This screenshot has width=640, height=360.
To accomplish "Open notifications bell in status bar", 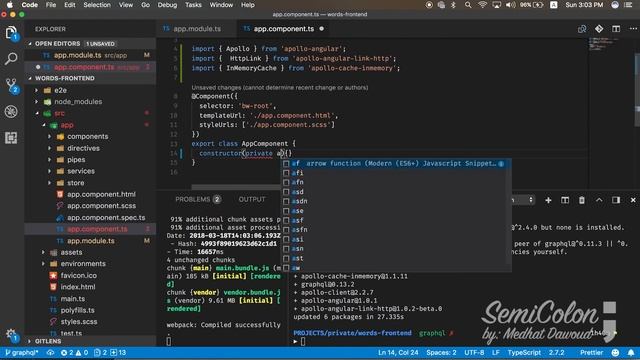I will point(631,353).
